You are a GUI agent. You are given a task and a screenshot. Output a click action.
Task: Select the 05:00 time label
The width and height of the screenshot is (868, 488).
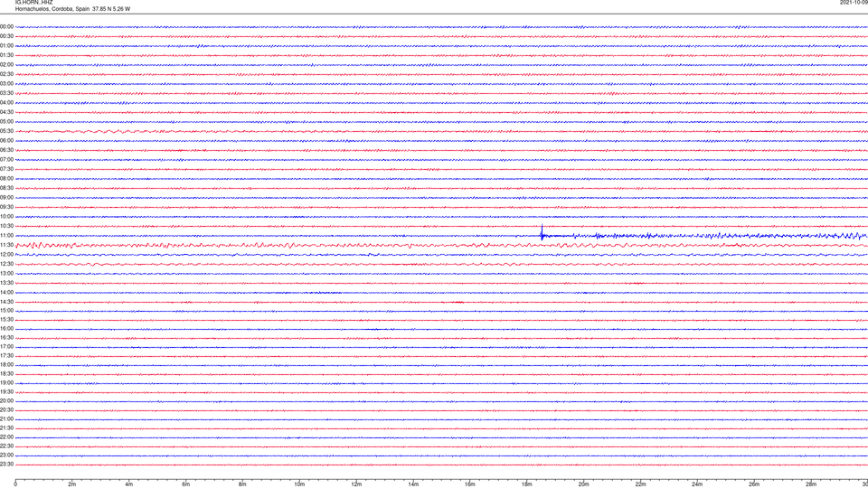[x=6, y=122]
